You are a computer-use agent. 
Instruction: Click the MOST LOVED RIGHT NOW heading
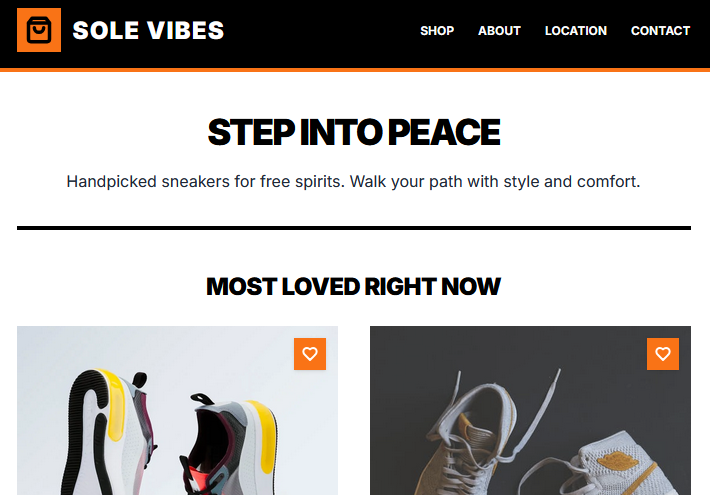(353, 287)
